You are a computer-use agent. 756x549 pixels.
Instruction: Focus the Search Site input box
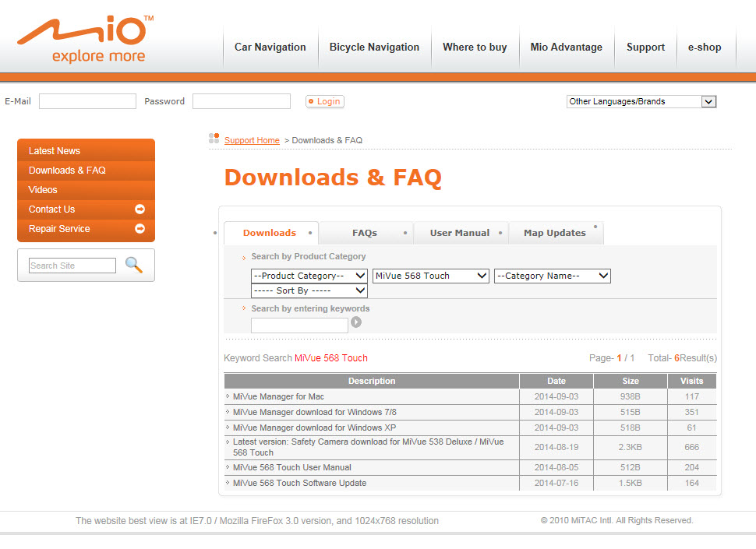click(x=72, y=266)
